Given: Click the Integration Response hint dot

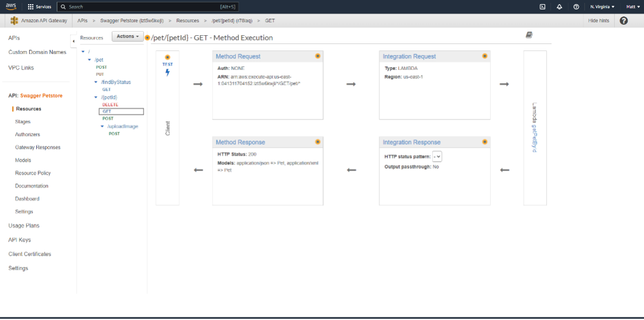Looking at the screenshot, I should 485,142.
